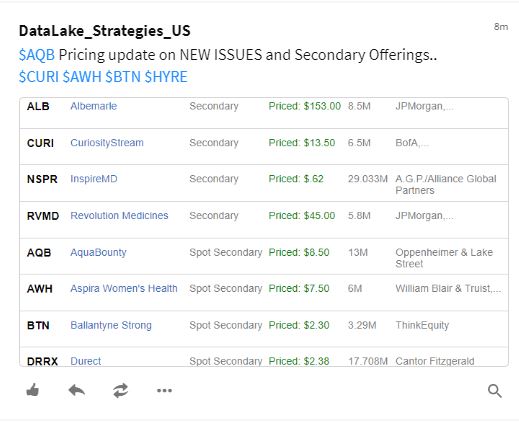The width and height of the screenshot is (519, 427).
Task: Open the $AQB cashtag link
Action: (37, 55)
